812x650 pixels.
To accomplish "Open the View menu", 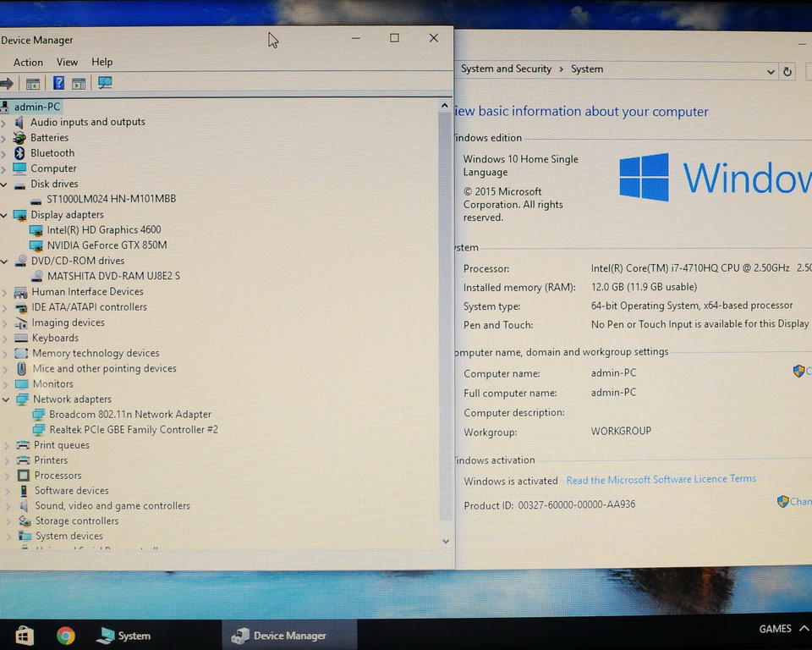I will coord(67,62).
